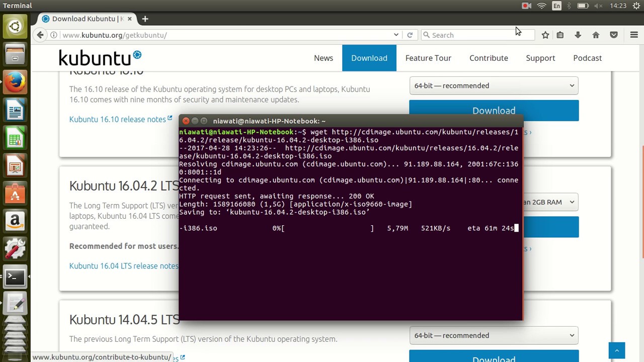Image resolution: width=644 pixels, height=362 pixels.
Task: Close the Download Kubuntu tab
Action: [129, 19]
